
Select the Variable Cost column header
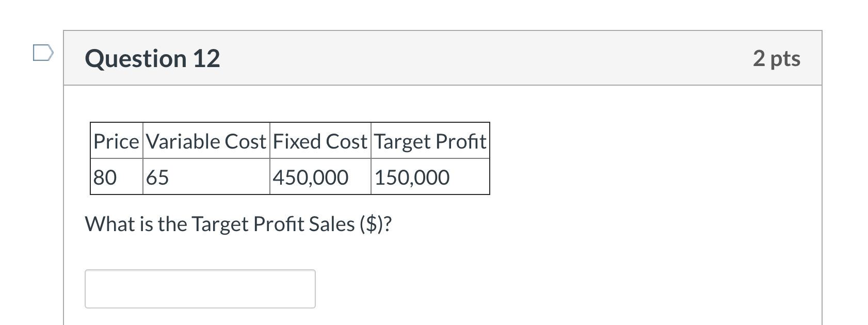pyautogui.click(x=205, y=141)
